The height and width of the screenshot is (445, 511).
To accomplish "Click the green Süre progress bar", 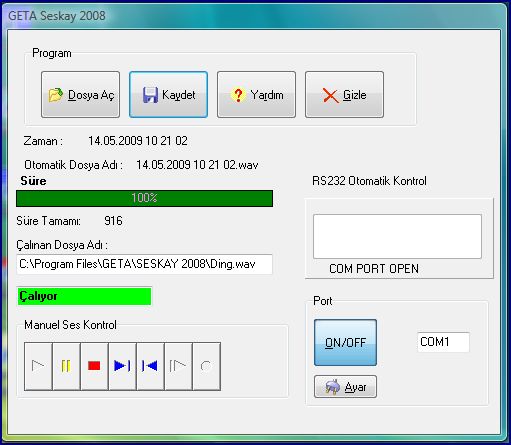I will 144,198.
